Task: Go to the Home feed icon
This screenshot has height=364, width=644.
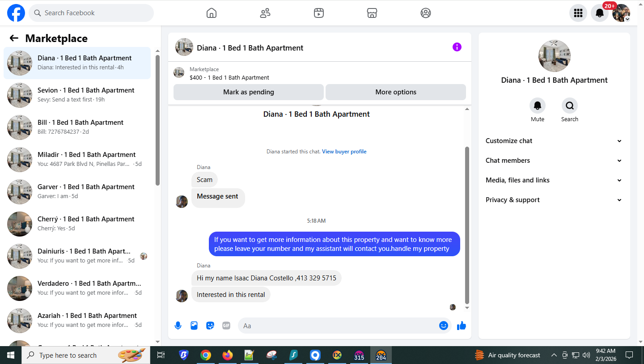Action: 212,13
